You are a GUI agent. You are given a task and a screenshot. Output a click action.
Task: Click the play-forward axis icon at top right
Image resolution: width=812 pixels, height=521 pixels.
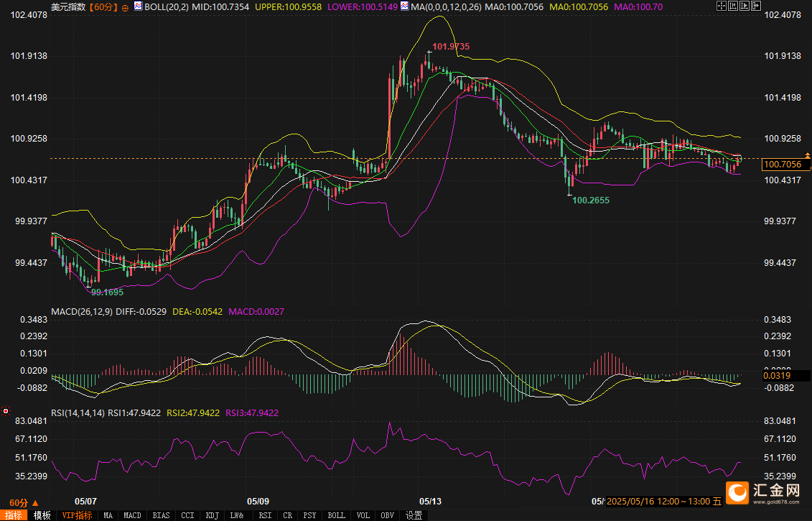click(x=745, y=6)
